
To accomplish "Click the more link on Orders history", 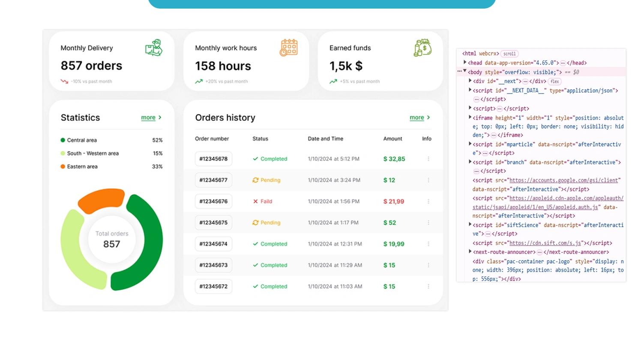I will [417, 117].
